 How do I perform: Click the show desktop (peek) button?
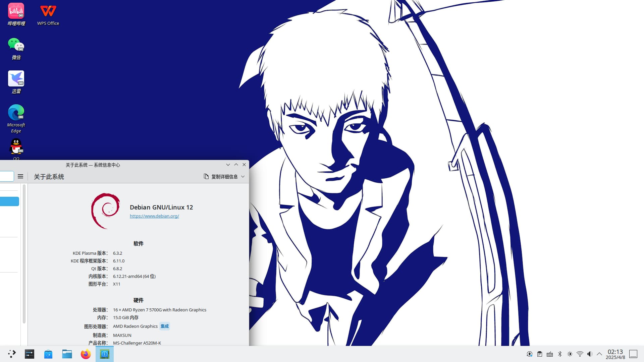click(x=633, y=354)
